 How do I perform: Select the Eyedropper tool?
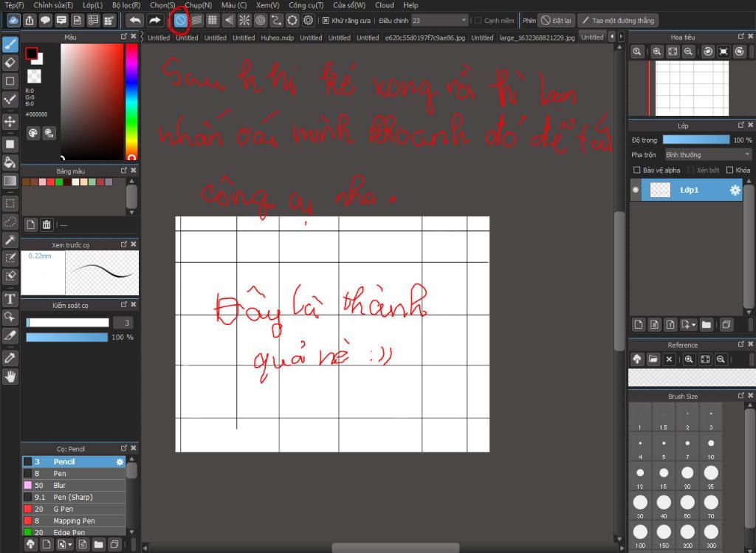(x=10, y=358)
